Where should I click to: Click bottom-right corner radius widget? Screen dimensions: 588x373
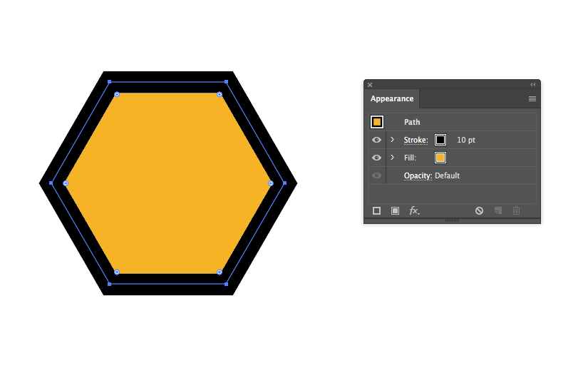tap(220, 272)
